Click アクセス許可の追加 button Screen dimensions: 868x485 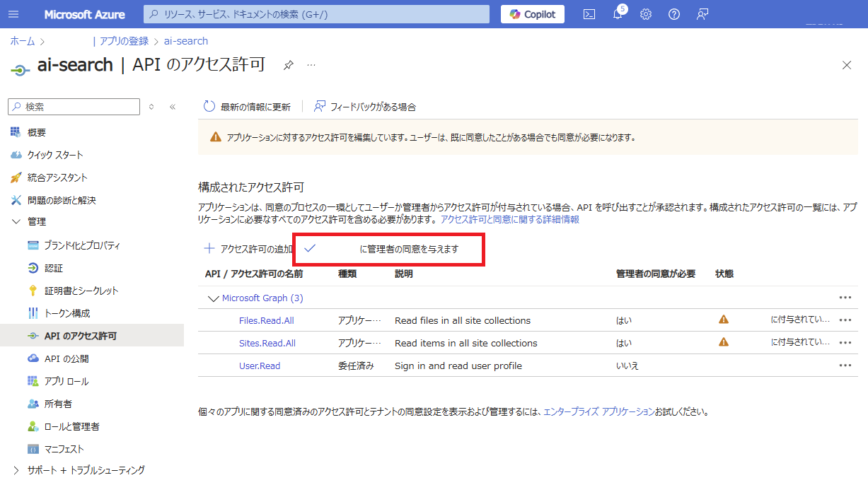point(248,249)
